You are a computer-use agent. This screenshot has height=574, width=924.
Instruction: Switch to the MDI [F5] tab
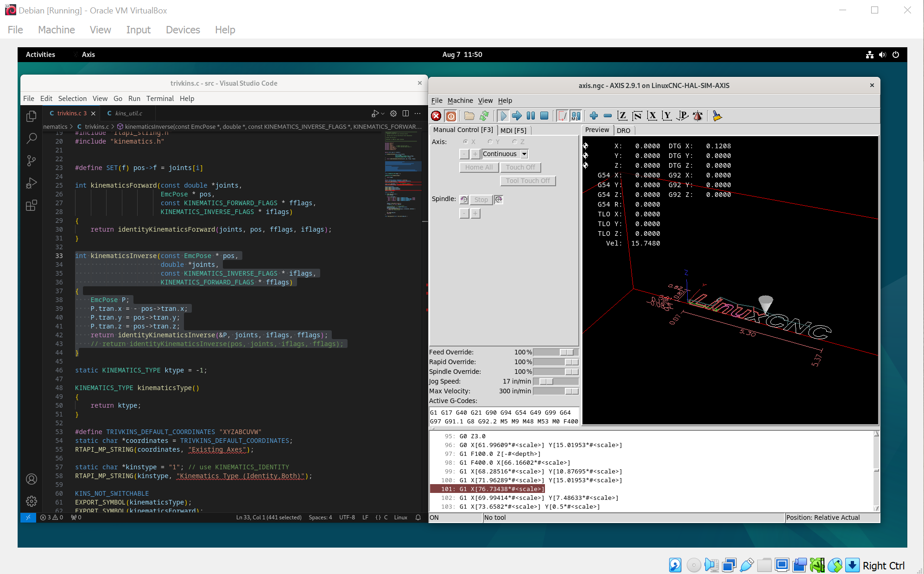click(513, 131)
